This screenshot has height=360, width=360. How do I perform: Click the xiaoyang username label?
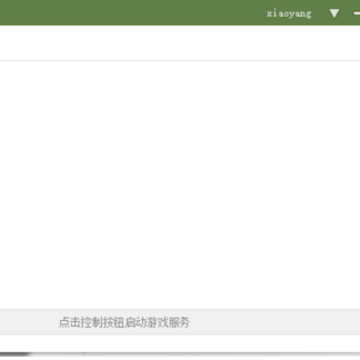[289, 14]
